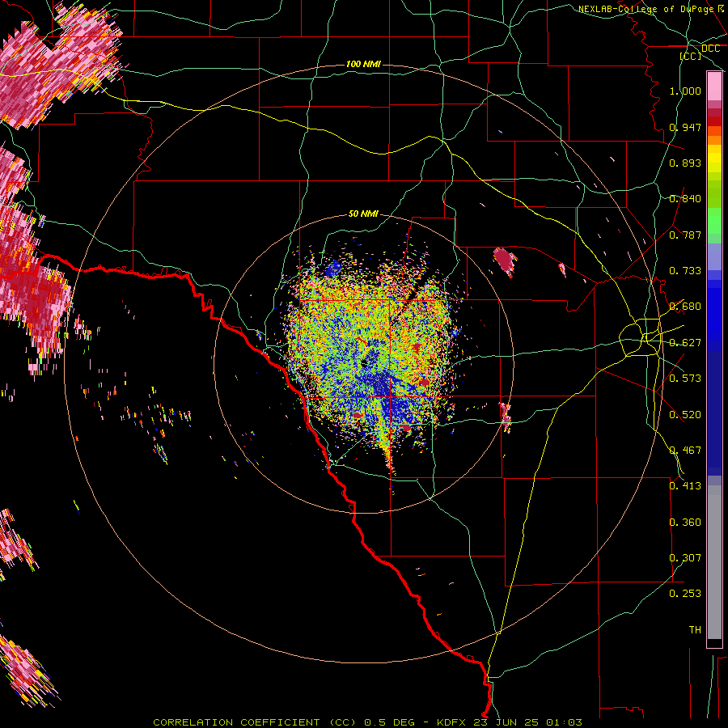The image size is (728, 728).
Task: Click the "TH" threshold label on legend
Action: (x=695, y=630)
